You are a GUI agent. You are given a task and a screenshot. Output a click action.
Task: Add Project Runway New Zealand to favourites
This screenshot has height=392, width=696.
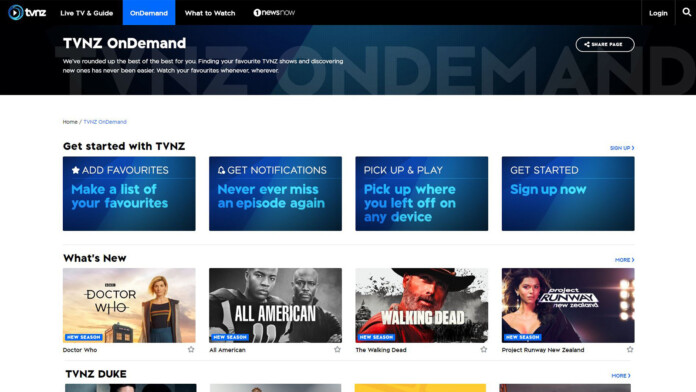click(x=630, y=349)
